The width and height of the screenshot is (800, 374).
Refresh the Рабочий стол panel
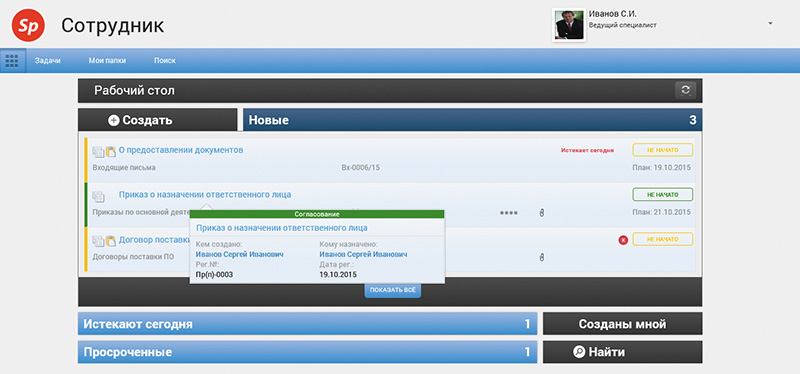(x=685, y=90)
